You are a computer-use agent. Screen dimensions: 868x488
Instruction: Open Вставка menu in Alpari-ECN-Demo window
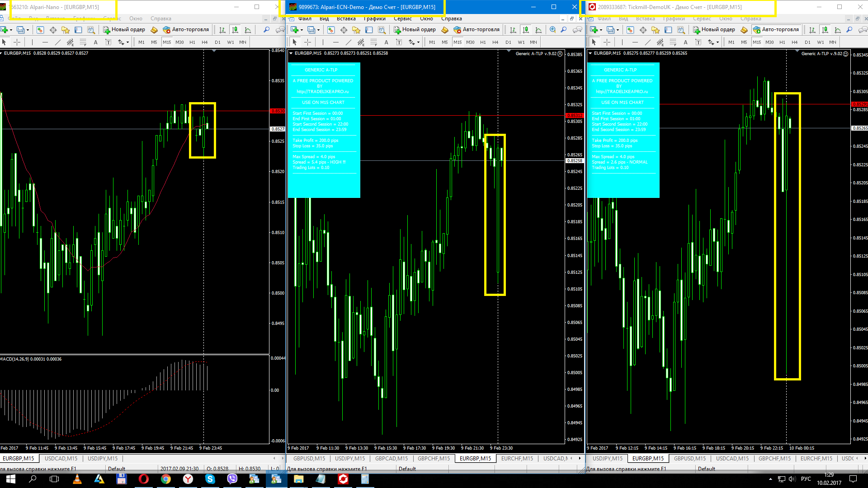tap(346, 19)
